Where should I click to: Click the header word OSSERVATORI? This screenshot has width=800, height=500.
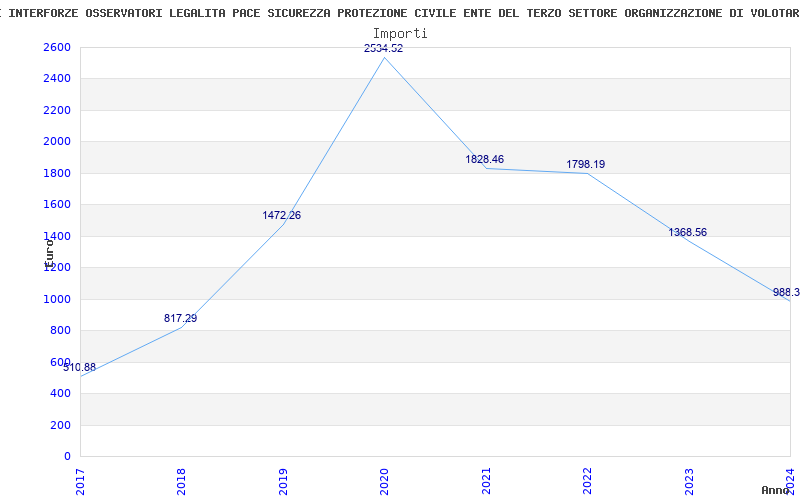(125, 14)
